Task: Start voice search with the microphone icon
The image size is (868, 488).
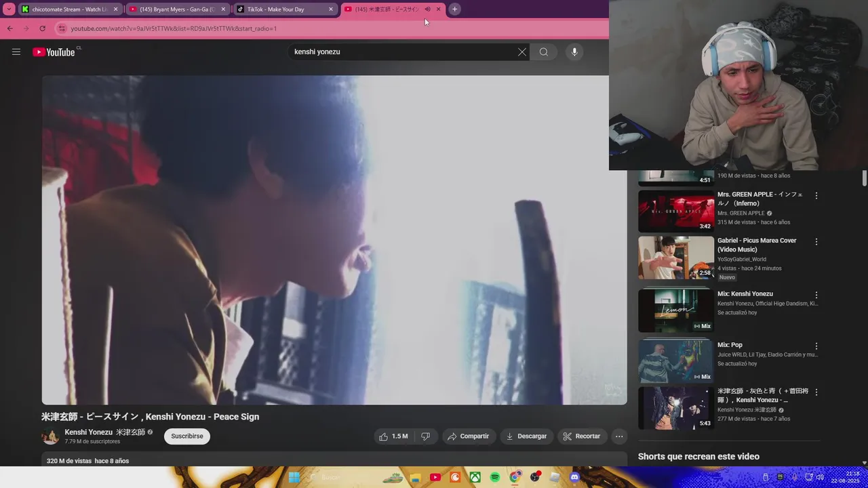Action: pyautogui.click(x=574, y=52)
